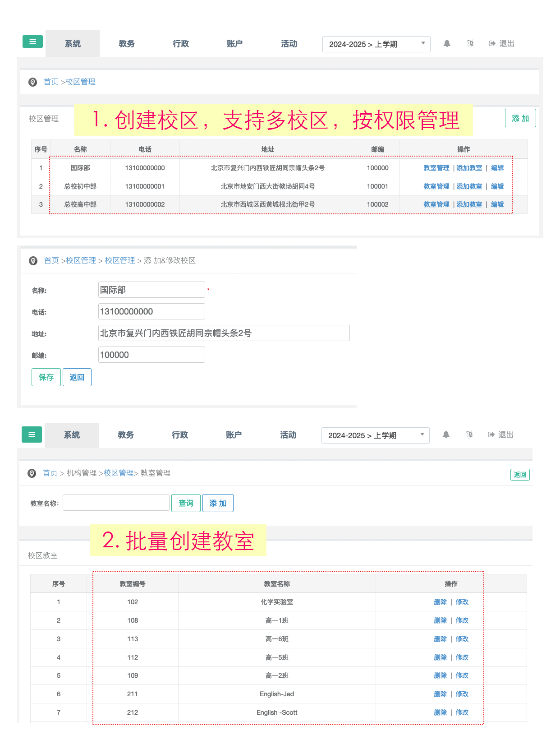The width and height of the screenshot is (560, 749).
Task: Click the lower language translate icon
Action: point(469,435)
